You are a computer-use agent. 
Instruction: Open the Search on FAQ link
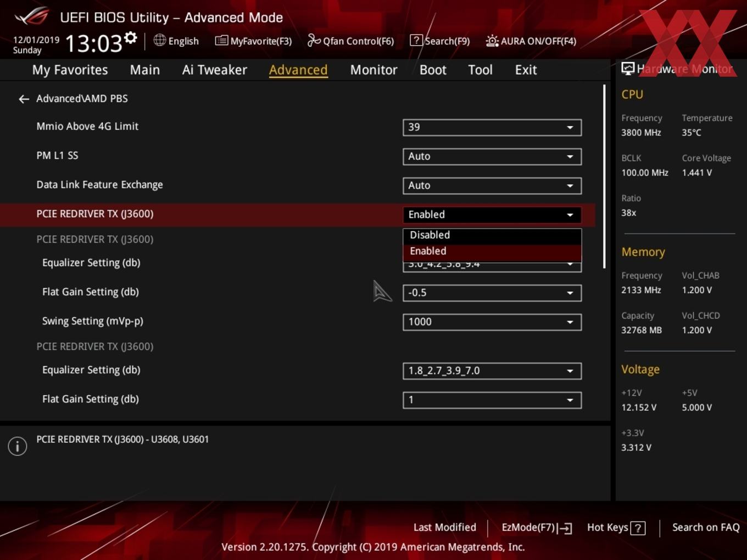click(706, 527)
